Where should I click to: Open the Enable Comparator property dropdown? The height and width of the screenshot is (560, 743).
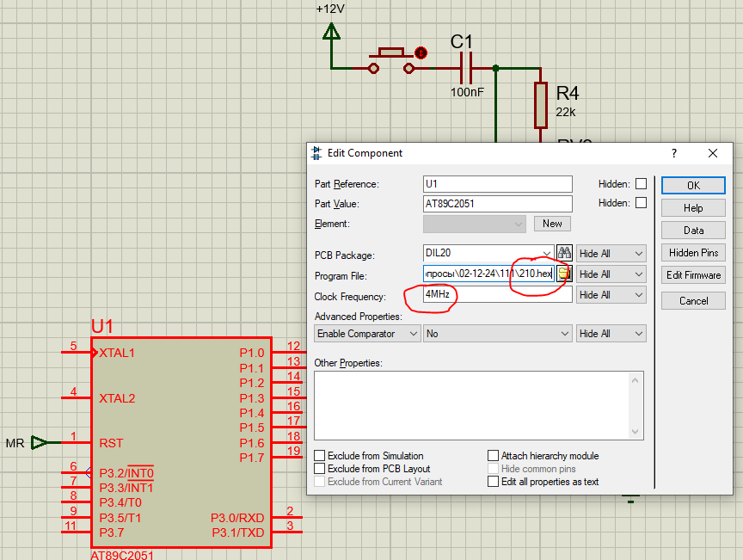click(367, 334)
